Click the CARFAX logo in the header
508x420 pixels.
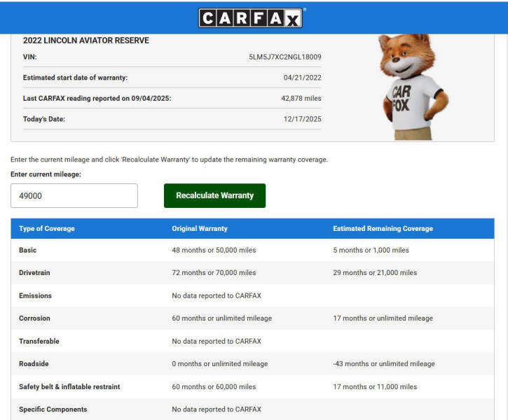pyautogui.click(x=251, y=17)
